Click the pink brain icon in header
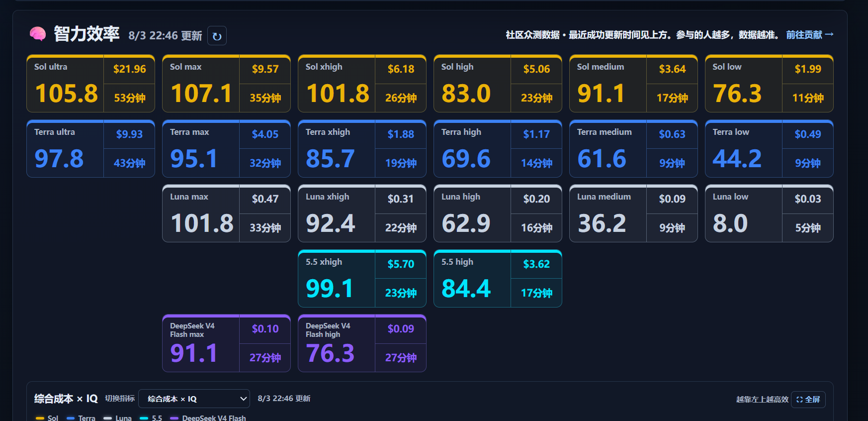 (38, 34)
